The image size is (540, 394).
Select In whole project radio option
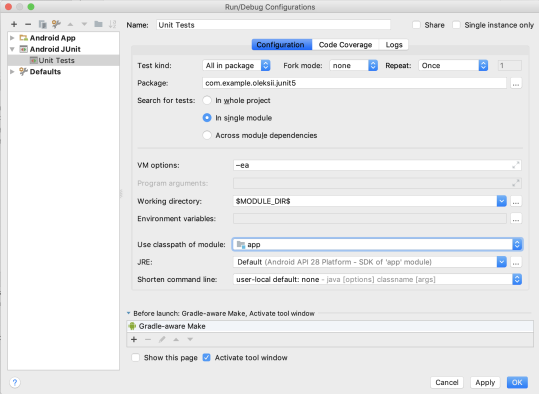click(207, 100)
